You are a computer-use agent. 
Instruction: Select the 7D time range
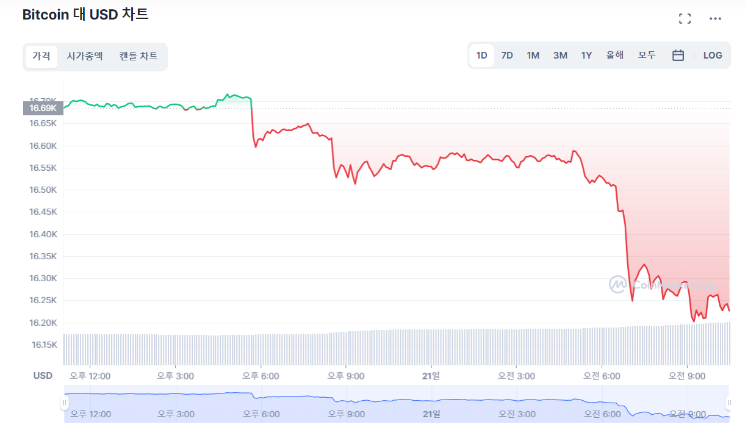point(507,55)
